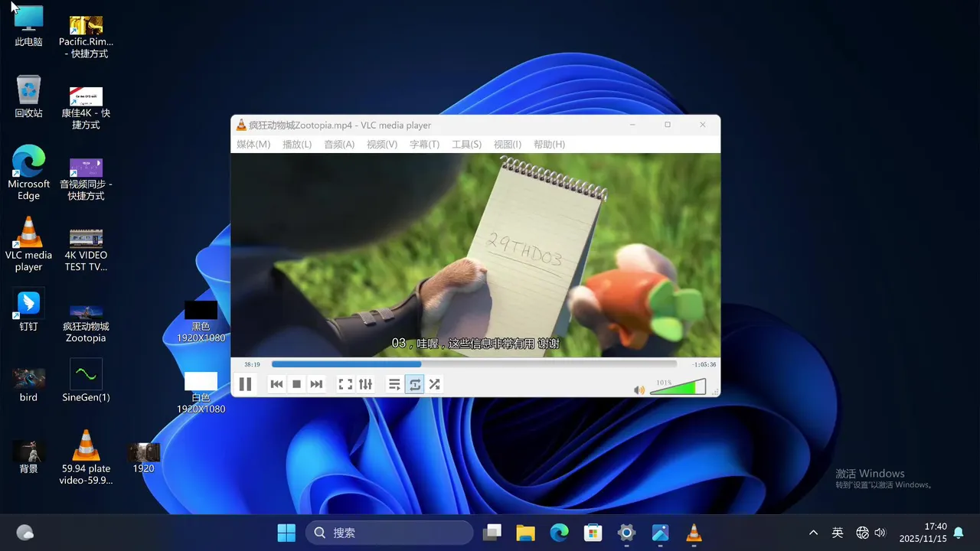Select the Microsoft Edge desktop shortcut
The height and width of the screenshot is (551, 980).
[28, 173]
